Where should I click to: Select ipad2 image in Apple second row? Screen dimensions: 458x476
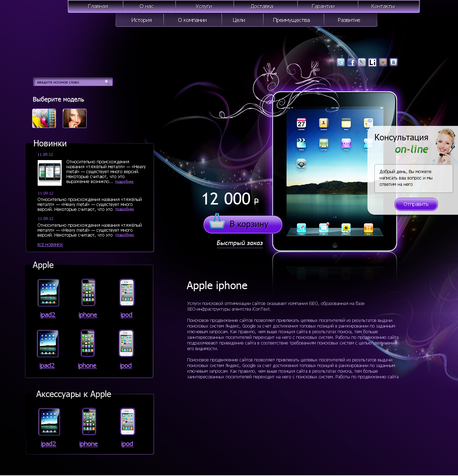pos(48,343)
